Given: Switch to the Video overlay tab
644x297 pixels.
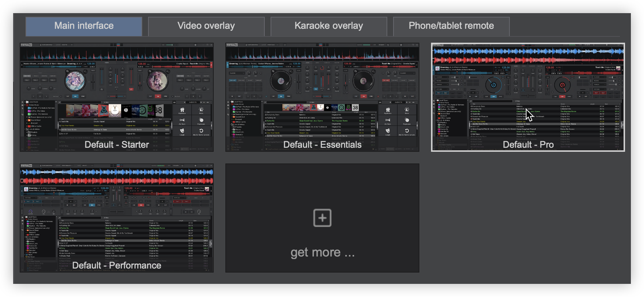Looking at the screenshot, I should (206, 26).
